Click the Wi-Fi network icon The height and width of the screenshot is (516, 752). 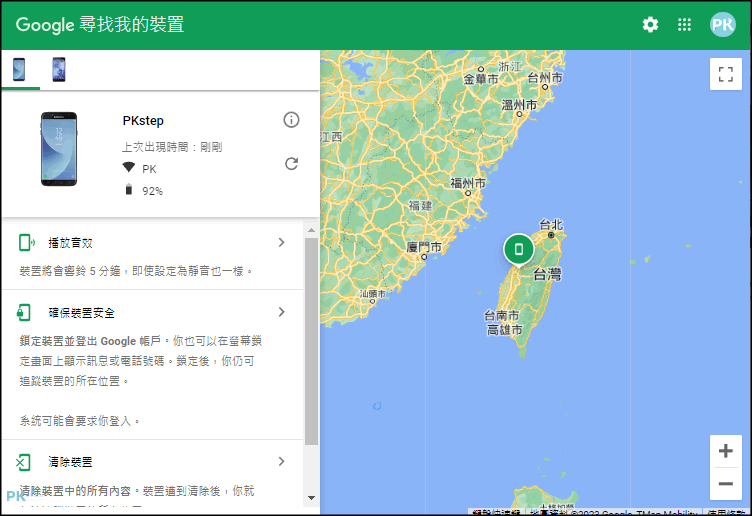129,167
